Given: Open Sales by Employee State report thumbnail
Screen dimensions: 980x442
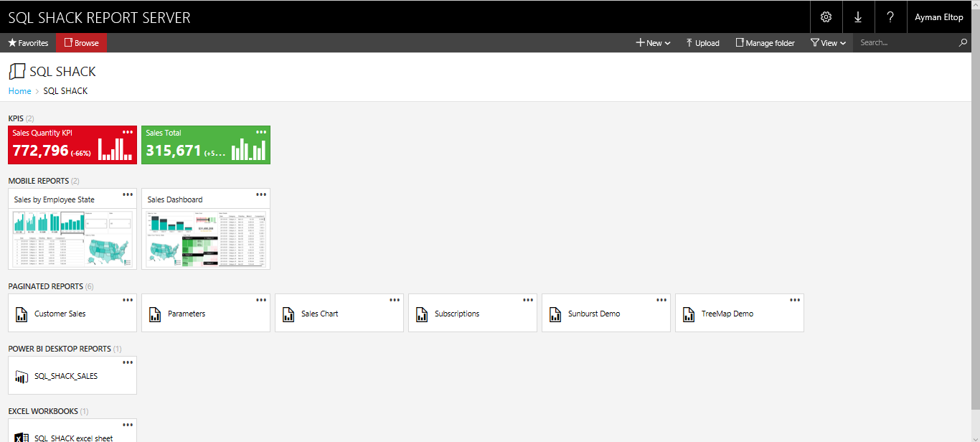Looking at the screenshot, I should click(72, 239).
